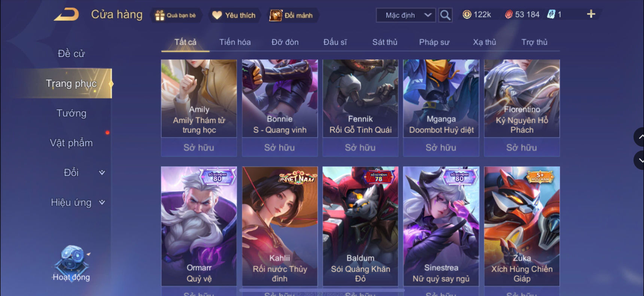This screenshot has width=644, height=296.
Task: Click the up arrow on right edge
Action: tap(639, 137)
